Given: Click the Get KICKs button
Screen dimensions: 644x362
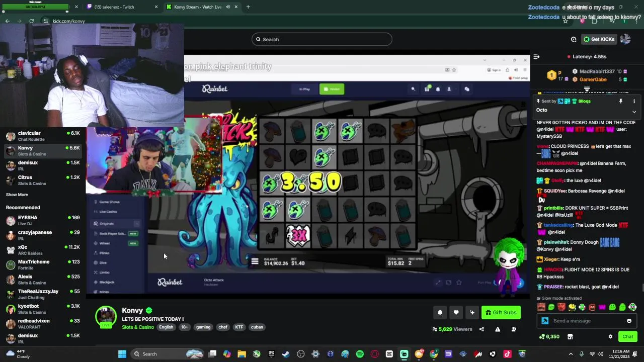Looking at the screenshot, I should click(x=599, y=39).
